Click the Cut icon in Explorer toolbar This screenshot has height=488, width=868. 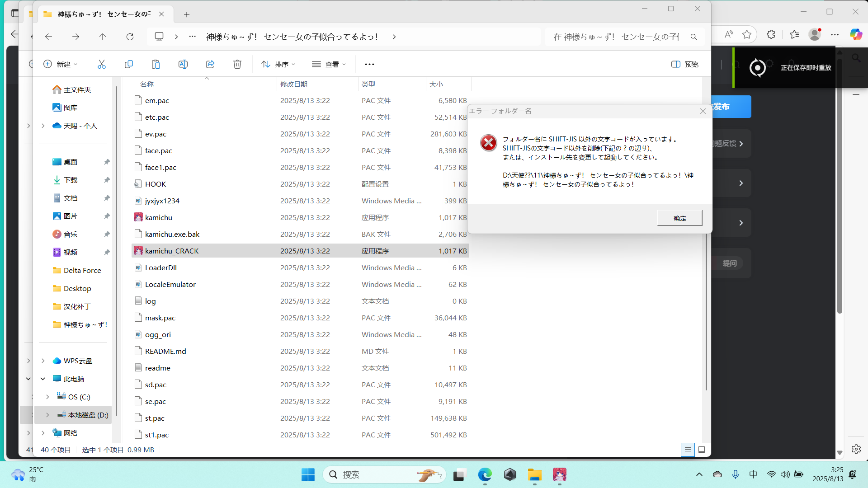(101, 64)
